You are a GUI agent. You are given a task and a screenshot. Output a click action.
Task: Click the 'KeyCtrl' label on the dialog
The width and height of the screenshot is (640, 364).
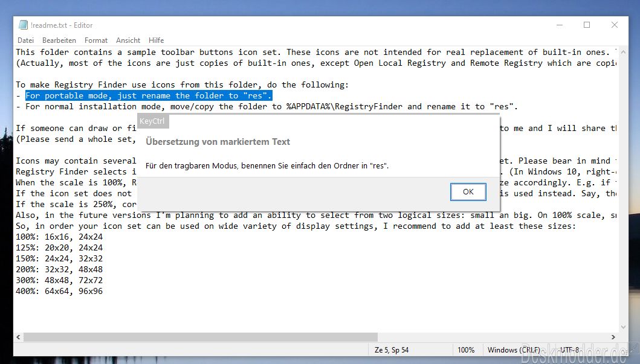(x=152, y=121)
